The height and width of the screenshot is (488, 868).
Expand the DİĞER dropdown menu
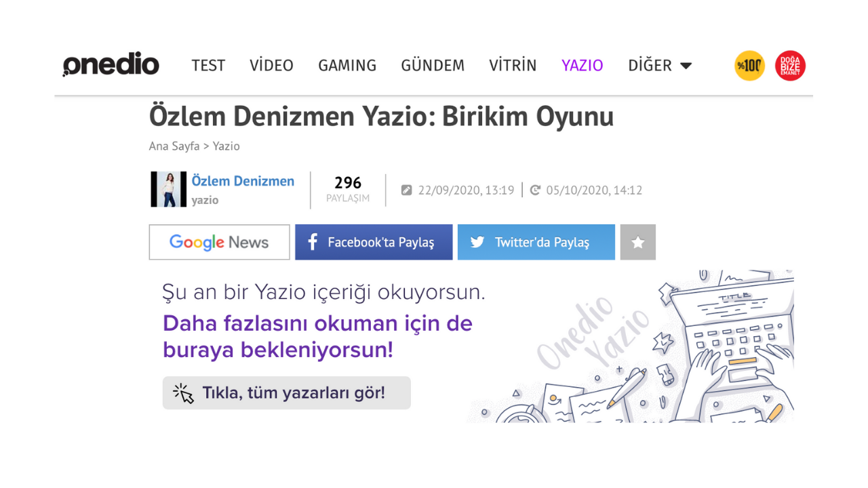pos(660,66)
